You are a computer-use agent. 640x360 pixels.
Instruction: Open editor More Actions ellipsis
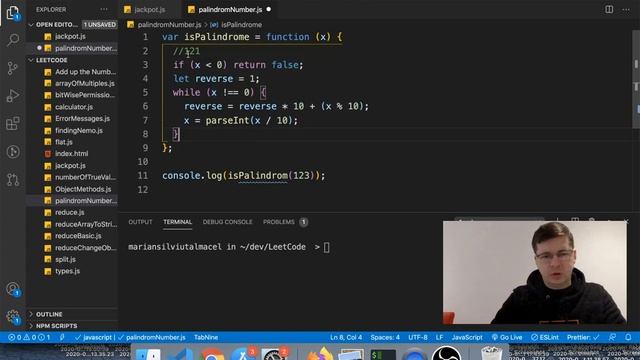point(626,9)
